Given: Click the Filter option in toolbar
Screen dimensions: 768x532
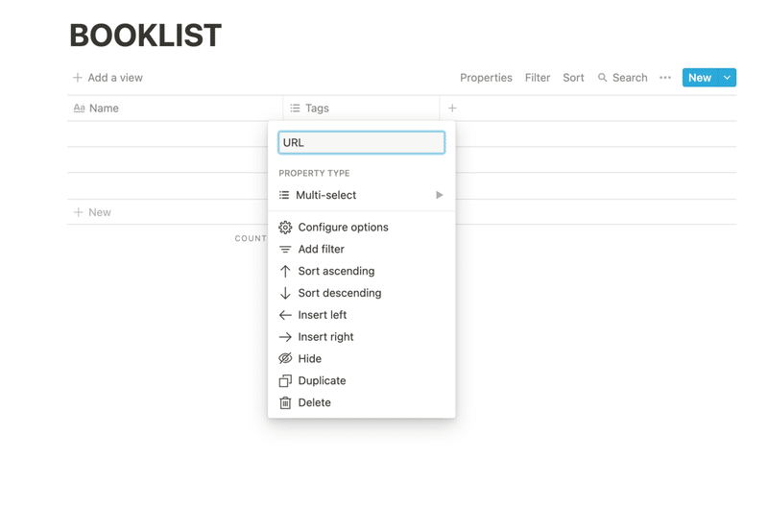Looking at the screenshot, I should coord(538,78).
